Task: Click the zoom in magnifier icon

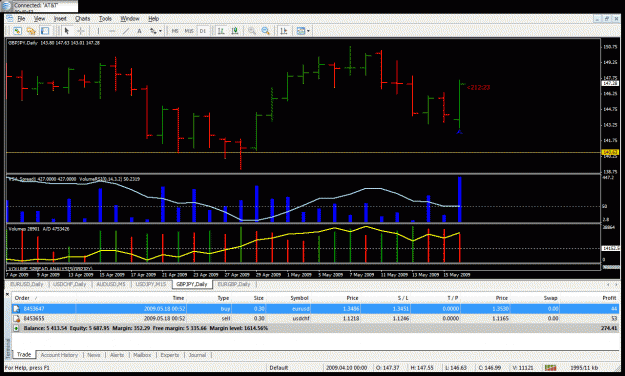Action: pos(252,31)
